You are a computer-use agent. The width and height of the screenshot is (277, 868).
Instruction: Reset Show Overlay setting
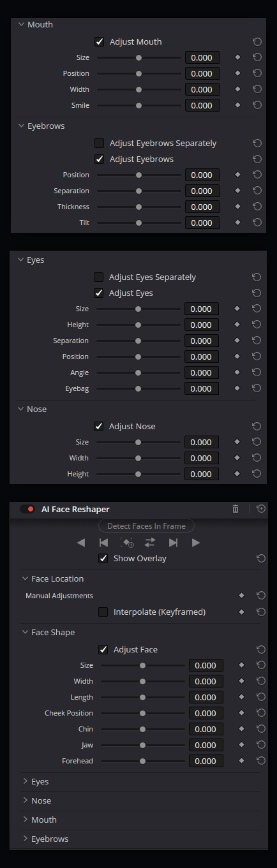pos(261,558)
